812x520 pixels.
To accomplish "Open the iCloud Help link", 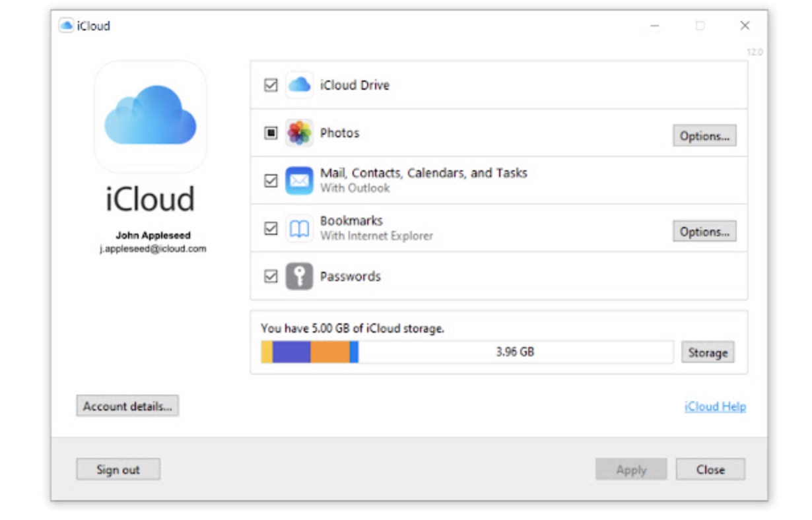I will (x=715, y=406).
